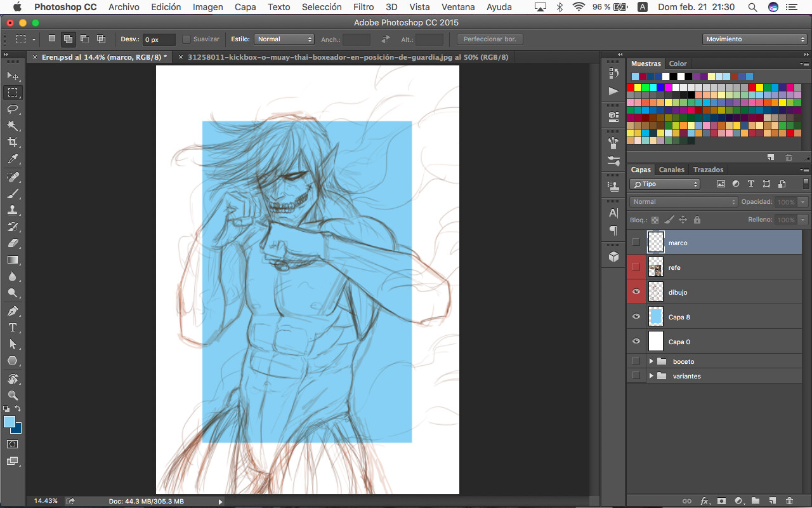
Task: Select the Brush tool
Action: point(13,194)
